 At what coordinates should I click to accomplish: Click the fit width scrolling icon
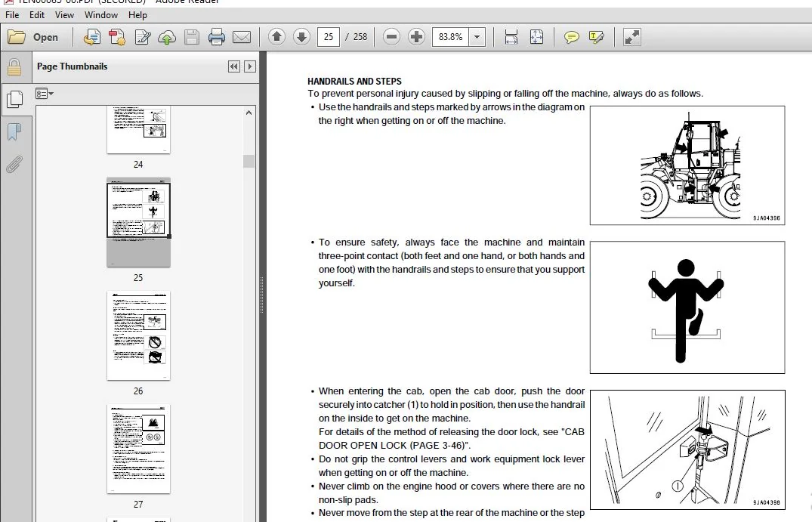click(511, 37)
